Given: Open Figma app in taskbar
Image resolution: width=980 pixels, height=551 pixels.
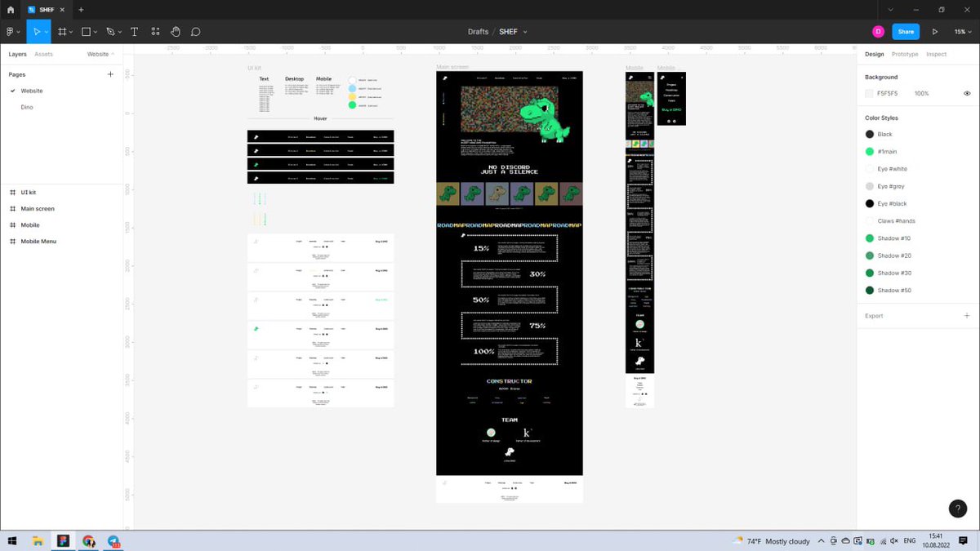Looking at the screenshot, I should 63,540.
